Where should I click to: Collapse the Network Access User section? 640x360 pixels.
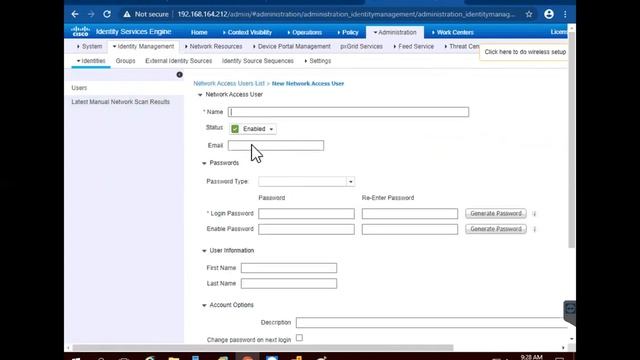pyautogui.click(x=200, y=95)
